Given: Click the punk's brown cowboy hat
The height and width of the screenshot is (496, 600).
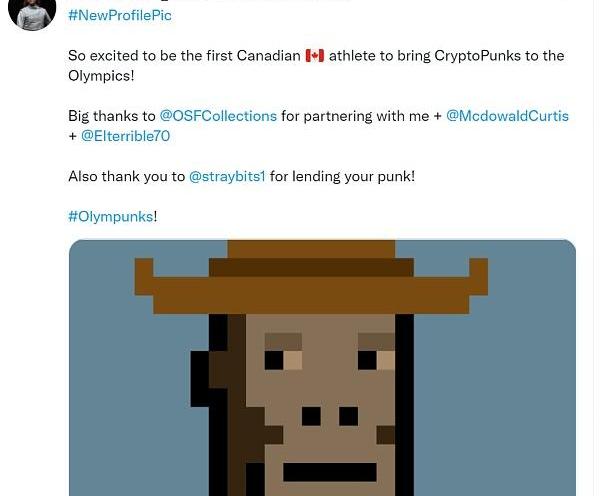Looking at the screenshot, I should (x=311, y=270).
